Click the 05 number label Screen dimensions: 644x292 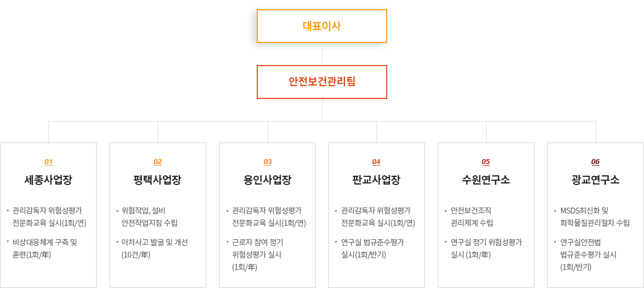(x=486, y=162)
